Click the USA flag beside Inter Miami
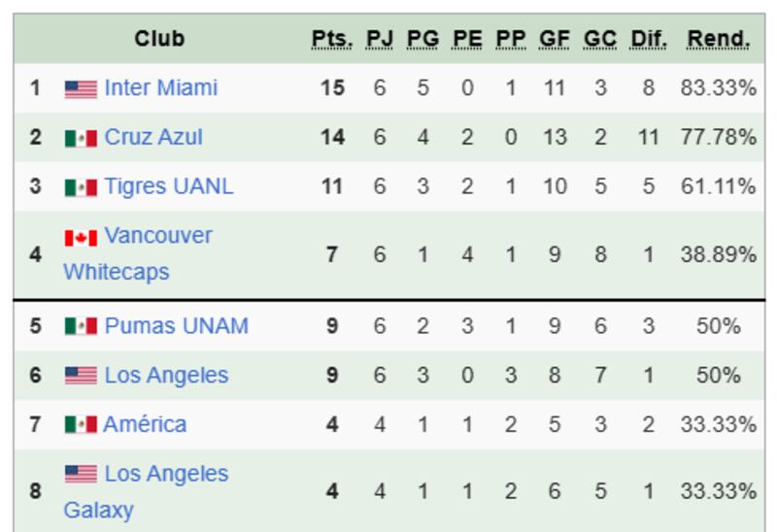Image resolution: width=777 pixels, height=532 pixels. (x=81, y=88)
